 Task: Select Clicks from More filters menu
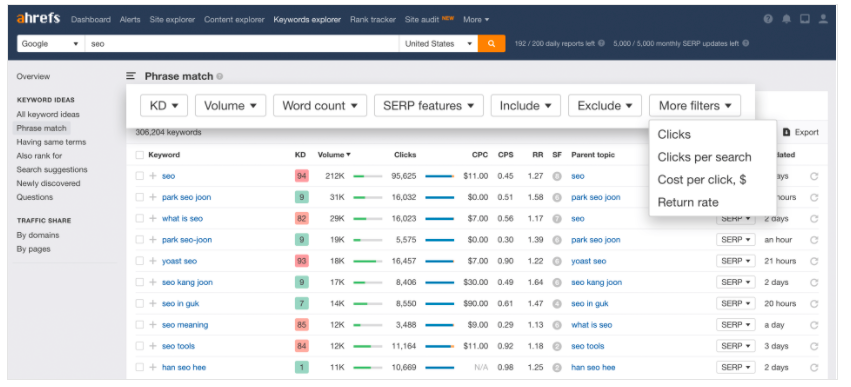(x=674, y=135)
